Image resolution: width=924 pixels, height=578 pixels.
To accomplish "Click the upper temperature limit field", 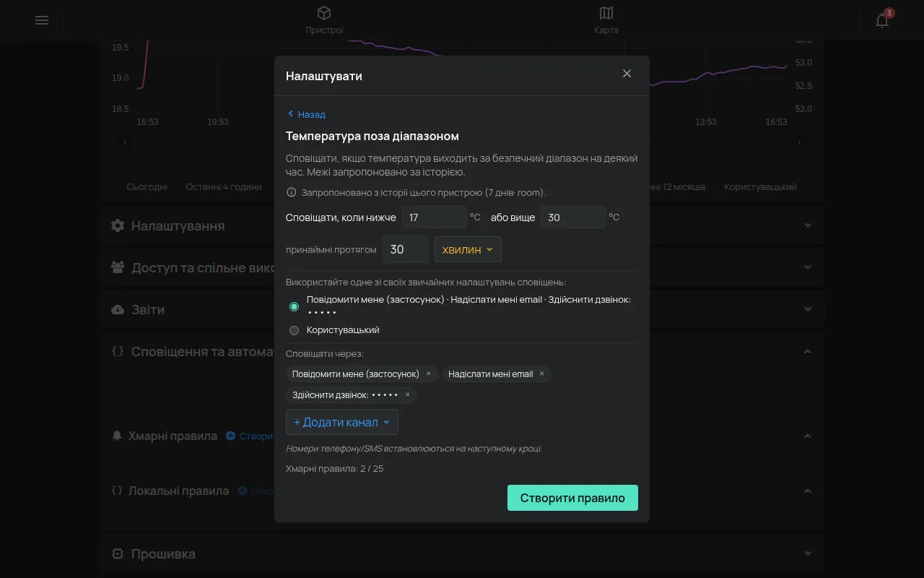I will tap(573, 217).
